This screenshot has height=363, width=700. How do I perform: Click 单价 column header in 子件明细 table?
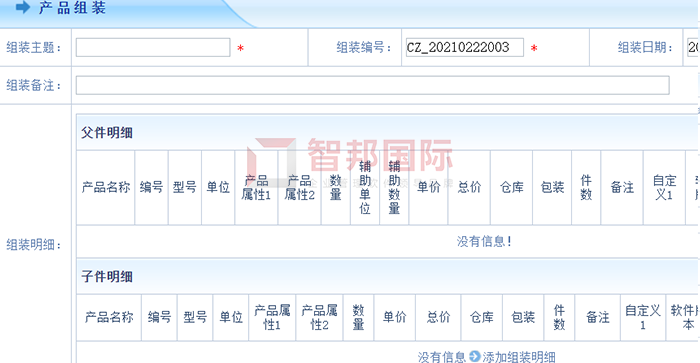pos(395,317)
